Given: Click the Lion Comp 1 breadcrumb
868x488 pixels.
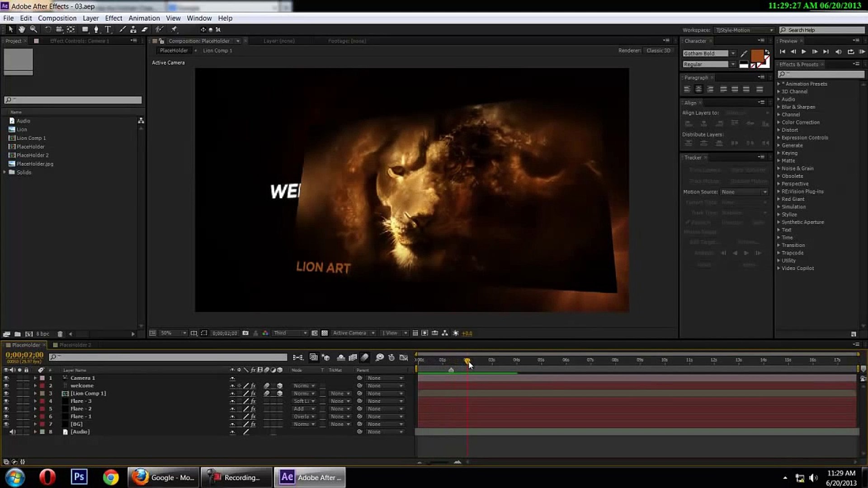Looking at the screenshot, I should [217, 51].
